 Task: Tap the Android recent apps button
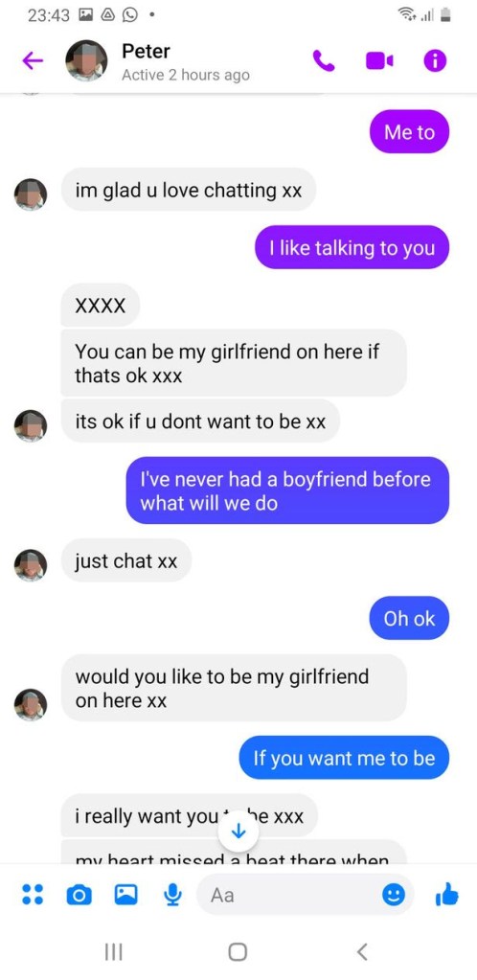[113, 952]
